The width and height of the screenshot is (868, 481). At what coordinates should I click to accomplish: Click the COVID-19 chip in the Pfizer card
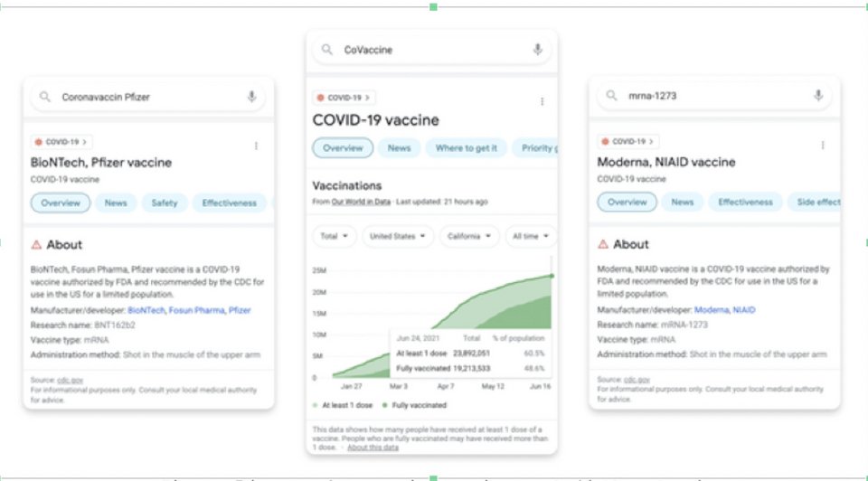click(x=61, y=142)
